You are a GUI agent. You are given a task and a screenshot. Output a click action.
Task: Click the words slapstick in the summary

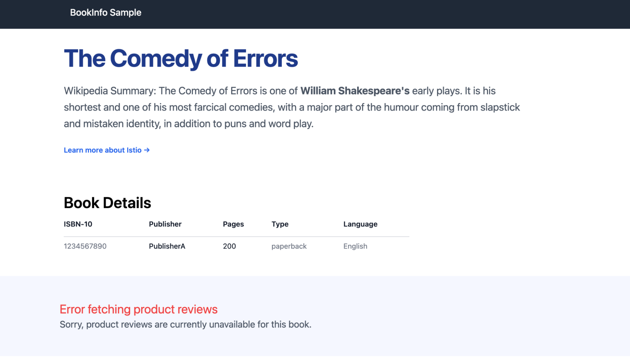click(x=500, y=107)
